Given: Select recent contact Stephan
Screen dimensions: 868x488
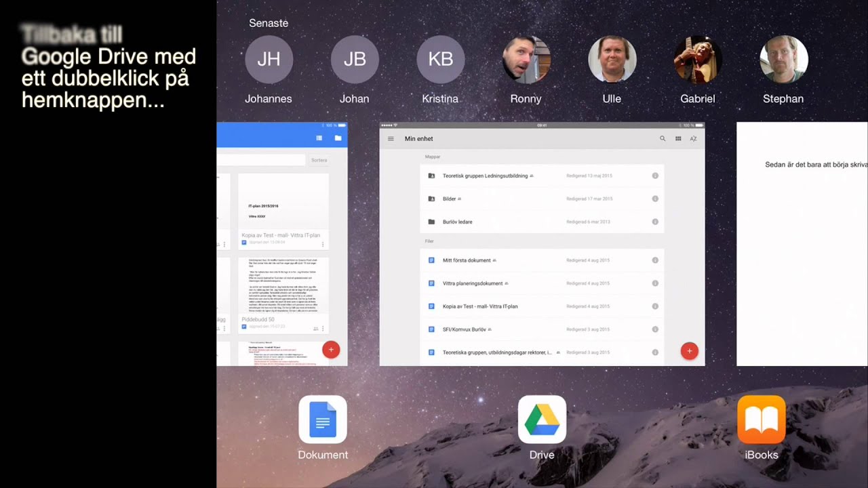Looking at the screenshot, I should [x=784, y=60].
